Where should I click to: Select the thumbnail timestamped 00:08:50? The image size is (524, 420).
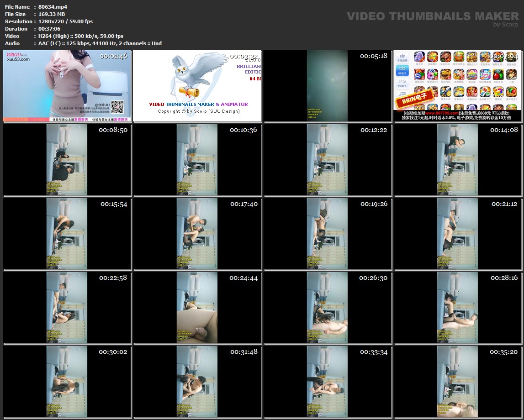[x=67, y=160]
